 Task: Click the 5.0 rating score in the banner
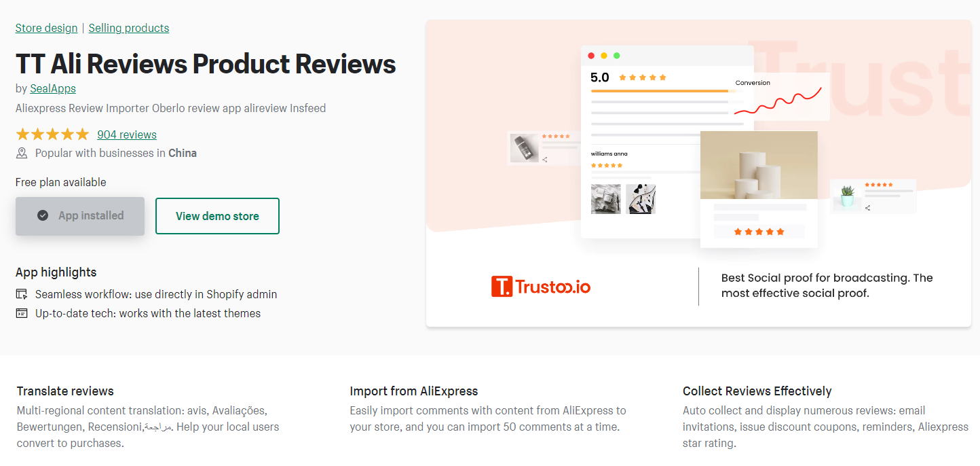(600, 77)
